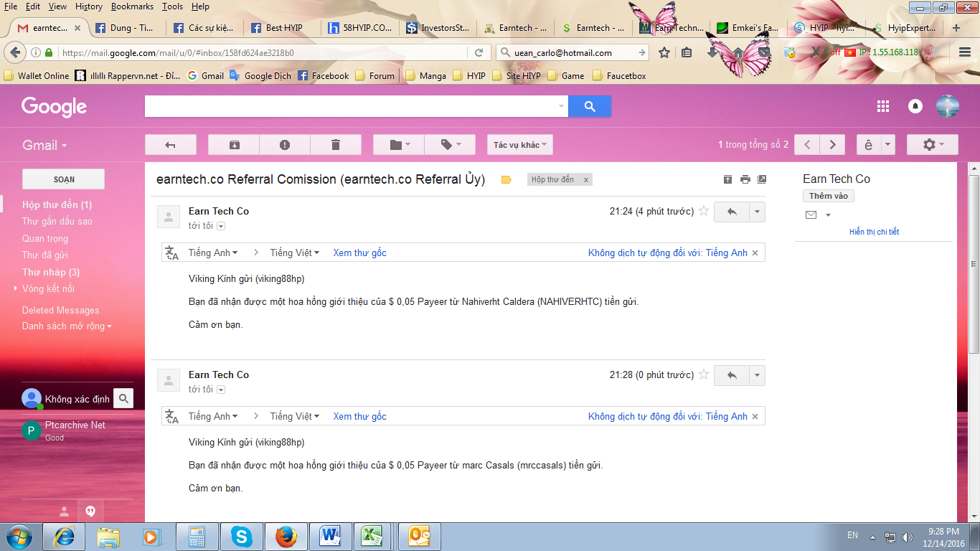Open the Ptcarchive Net Hangouts chat

[75, 430]
